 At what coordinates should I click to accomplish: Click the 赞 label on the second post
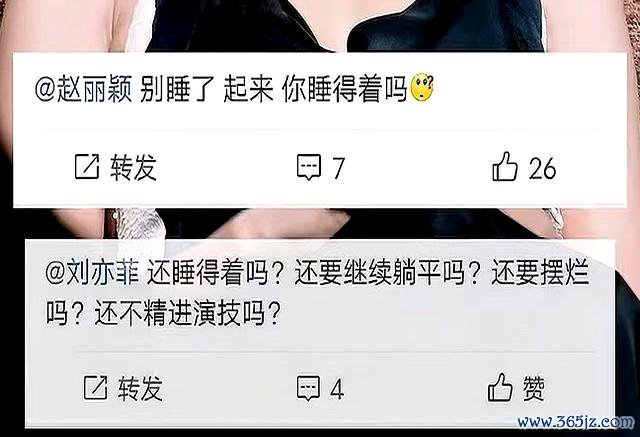pos(533,388)
